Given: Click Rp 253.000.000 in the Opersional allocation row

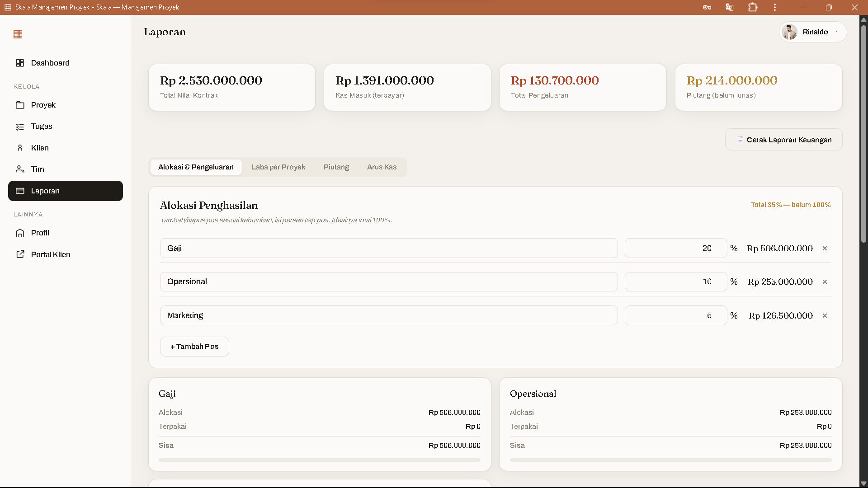Looking at the screenshot, I should [780, 282].
